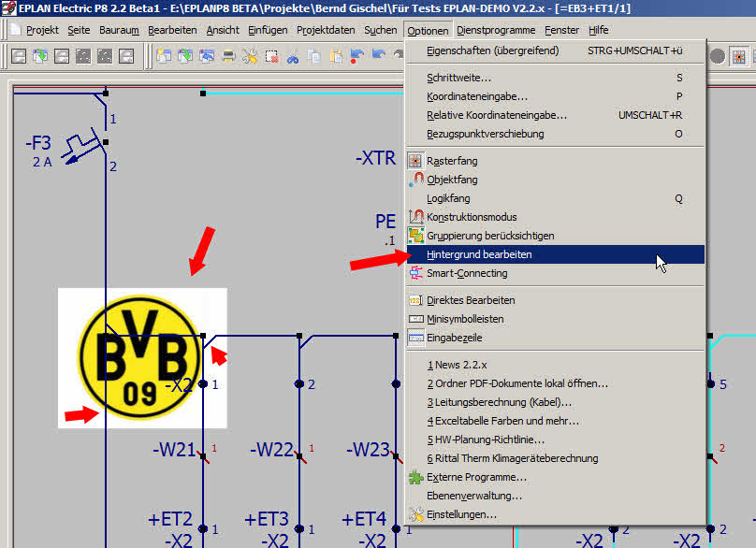The height and width of the screenshot is (548, 756).
Task: Open the Bauraum menu
Action: pyautogui.click(x=119, y=30)
